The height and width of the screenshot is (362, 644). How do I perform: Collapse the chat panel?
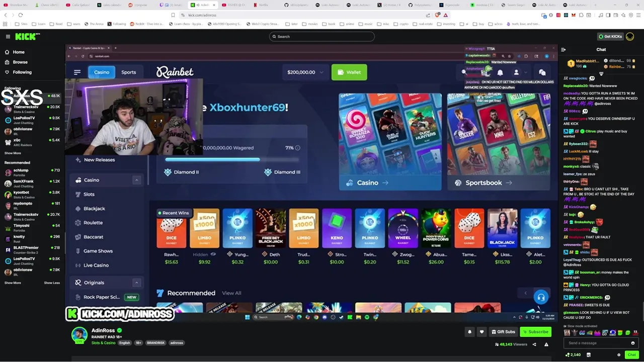click(563, 49)
